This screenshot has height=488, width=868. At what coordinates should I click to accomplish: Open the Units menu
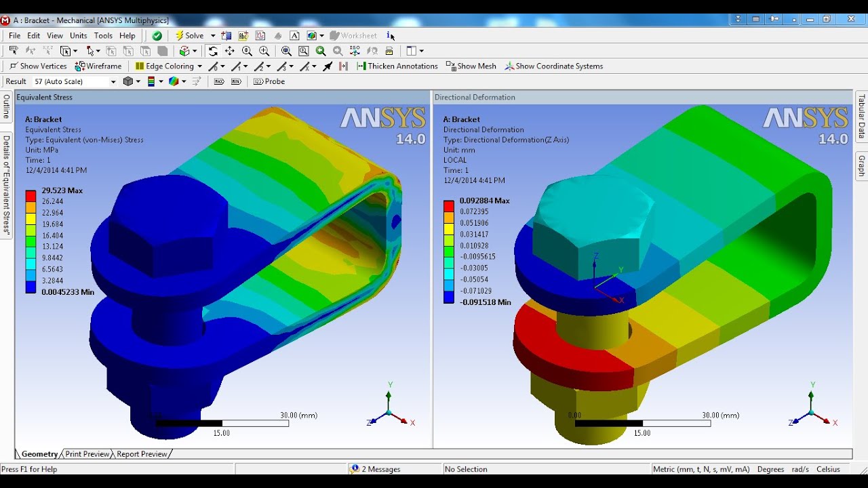[x=79, y=35]
